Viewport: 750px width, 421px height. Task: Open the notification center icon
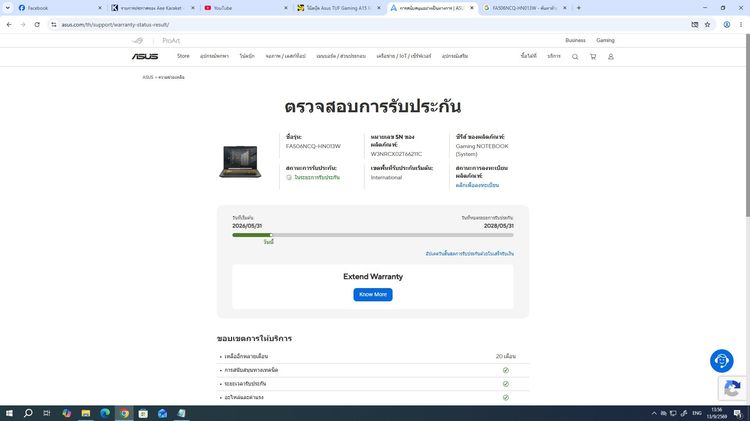tap(738, 413)
